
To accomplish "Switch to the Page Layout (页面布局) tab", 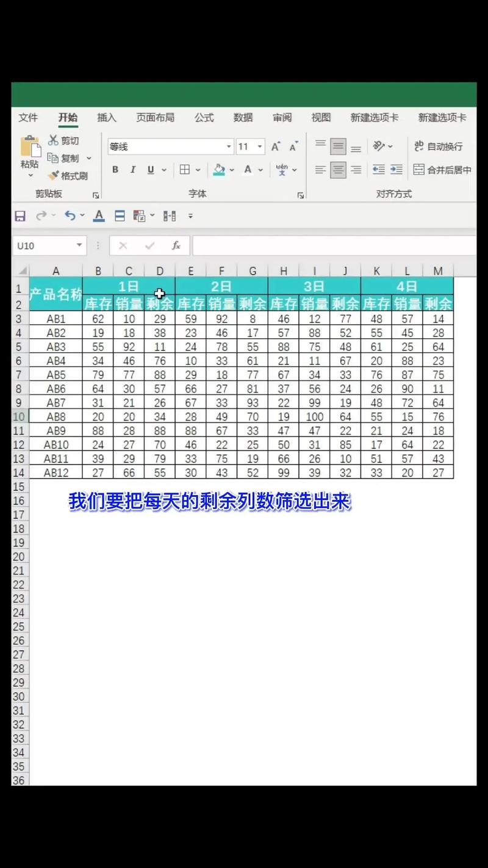I will click(155, 118).
